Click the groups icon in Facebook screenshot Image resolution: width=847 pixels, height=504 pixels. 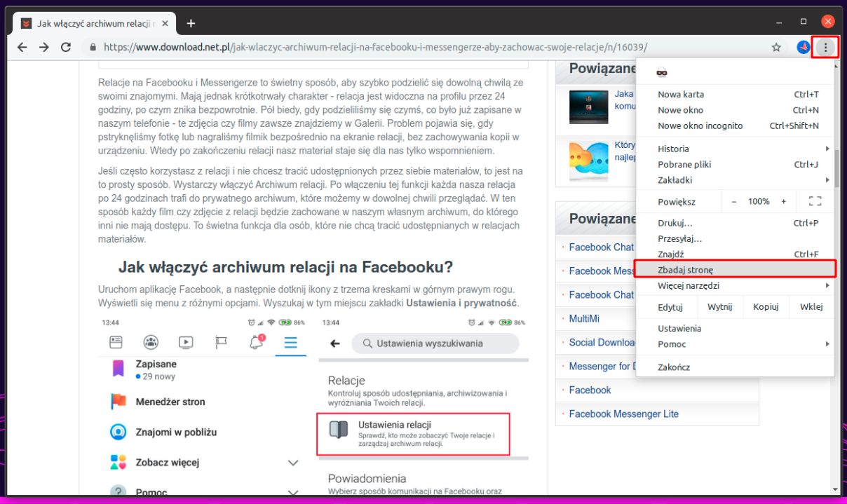coord(151,343)
